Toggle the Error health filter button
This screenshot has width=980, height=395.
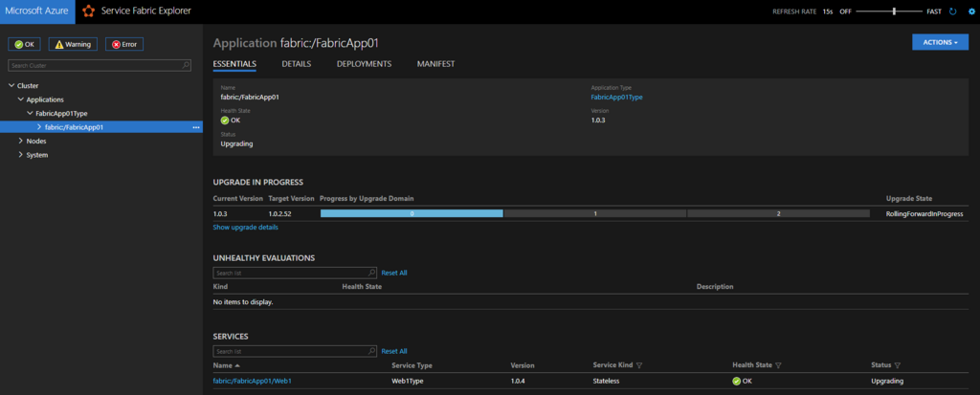coord(124,44)
